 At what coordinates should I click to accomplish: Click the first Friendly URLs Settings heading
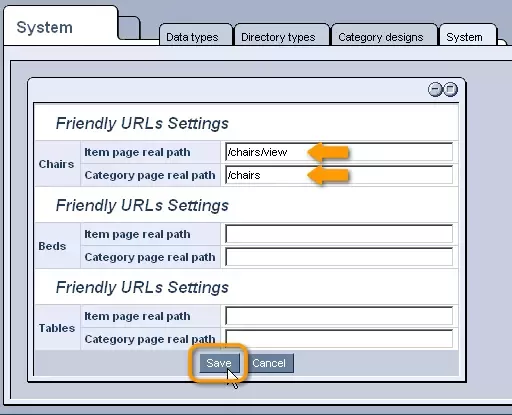pos(142,123)
